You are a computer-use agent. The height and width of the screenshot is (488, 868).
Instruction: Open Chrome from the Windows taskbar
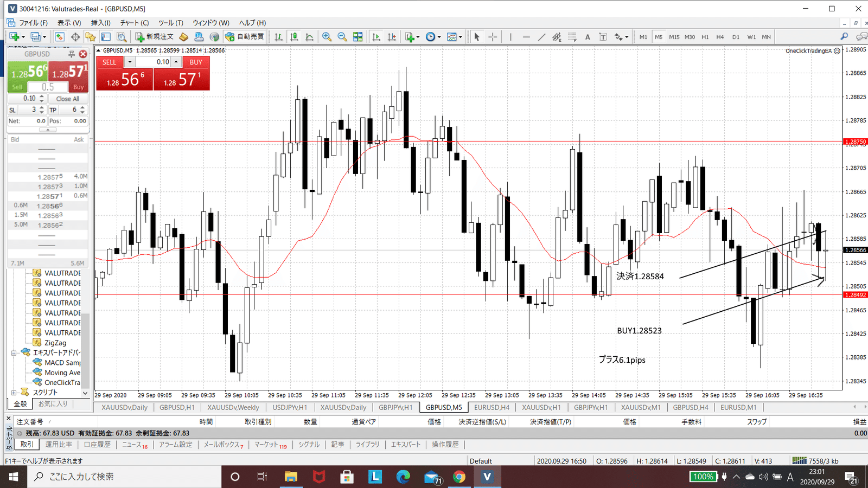459,477
